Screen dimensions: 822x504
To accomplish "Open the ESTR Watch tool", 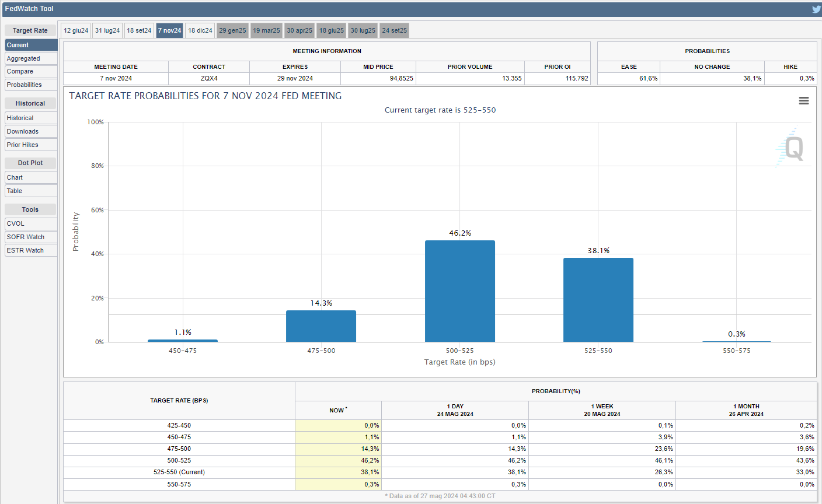I will click(31, 250).
